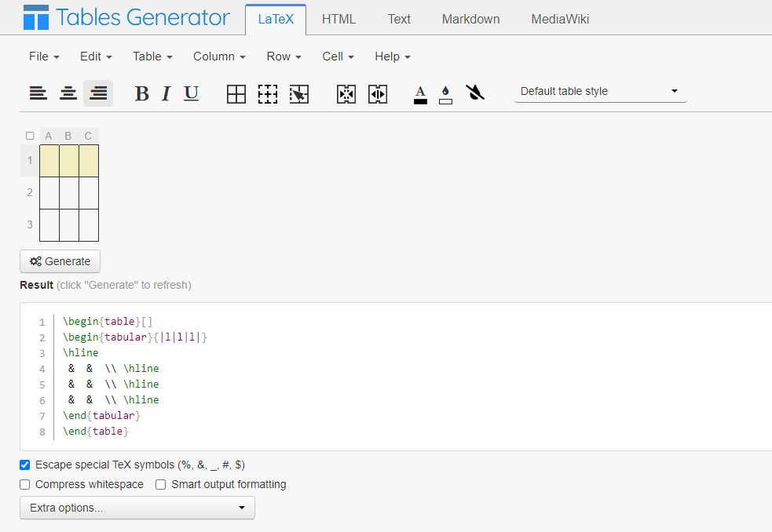Image resolution: width=772 pixels, height=532 pixels.
Task: Click cell C3 in the table
Action: pos(89,224)
